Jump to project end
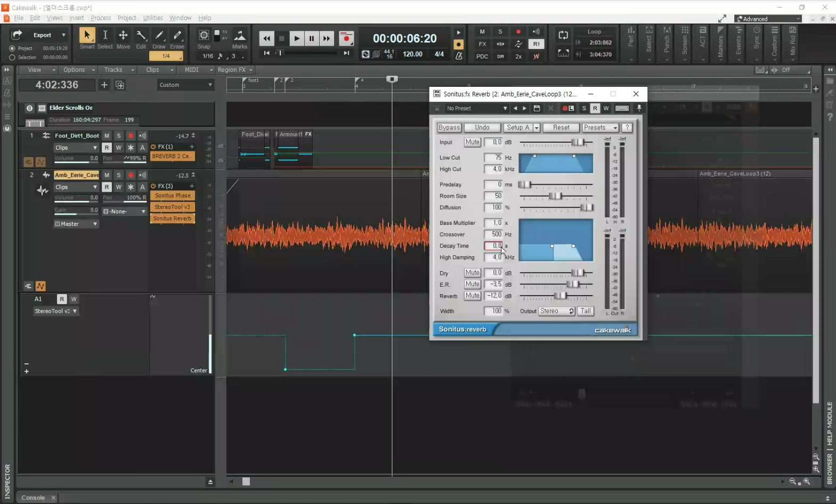Screen dimensions: 836x504 (346, 53)
